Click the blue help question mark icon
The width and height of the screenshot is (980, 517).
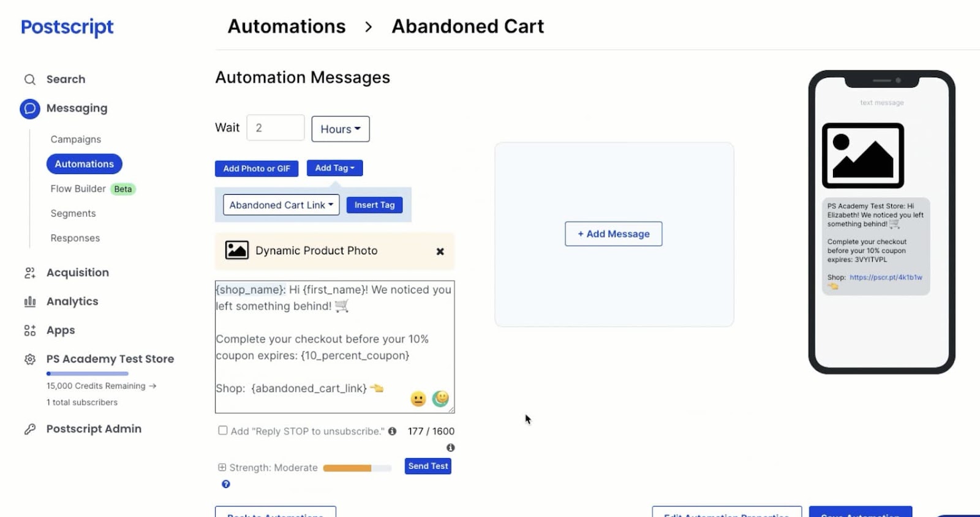click(226, 484)
